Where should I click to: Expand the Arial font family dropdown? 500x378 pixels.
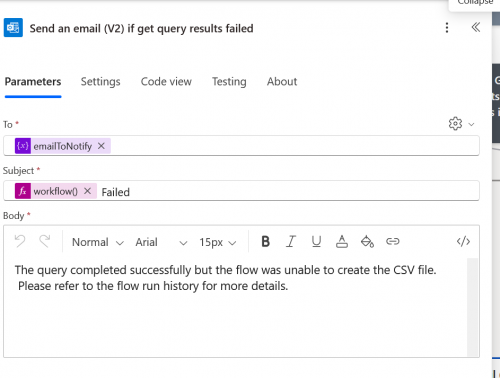click(x=161, y=242)
